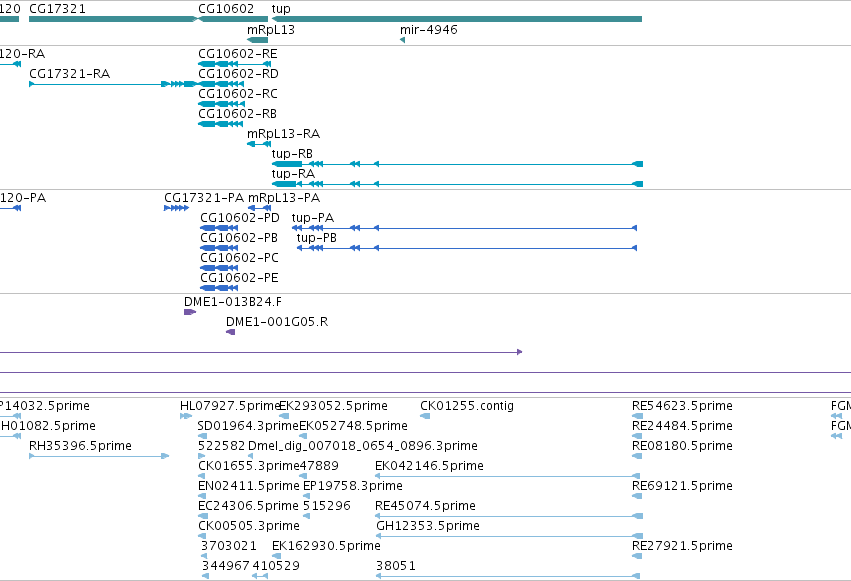Click the CG17321 gene label
Image resolution: width=851 pixels, height=581 pixels.
click(x=57, y=9)
